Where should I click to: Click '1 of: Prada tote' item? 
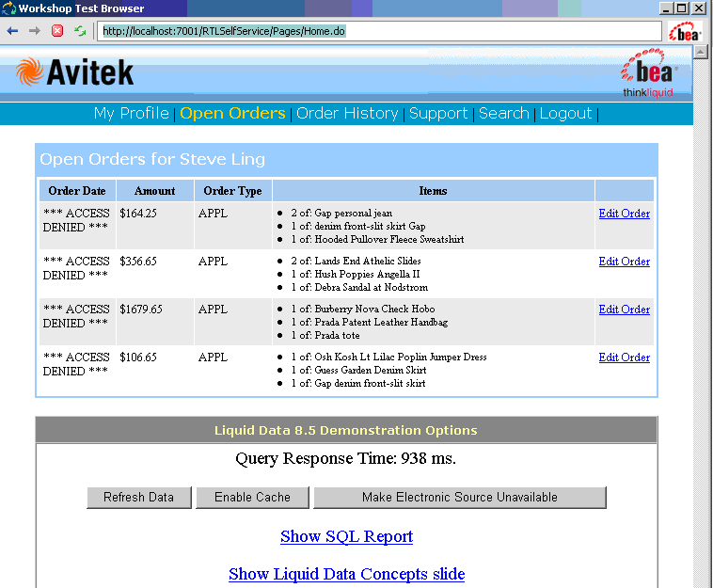pyautogui.click(x=325, y=335)
